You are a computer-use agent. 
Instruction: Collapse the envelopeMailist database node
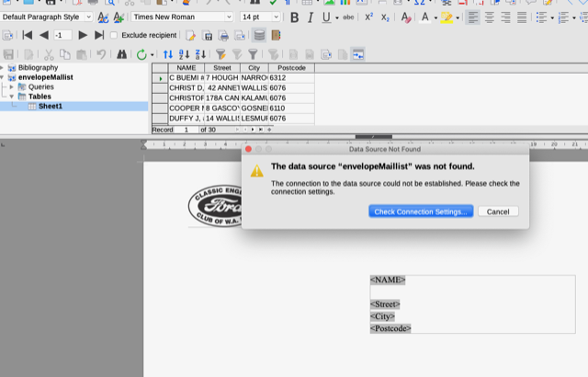pyautogui.click(x=2, y=77)
